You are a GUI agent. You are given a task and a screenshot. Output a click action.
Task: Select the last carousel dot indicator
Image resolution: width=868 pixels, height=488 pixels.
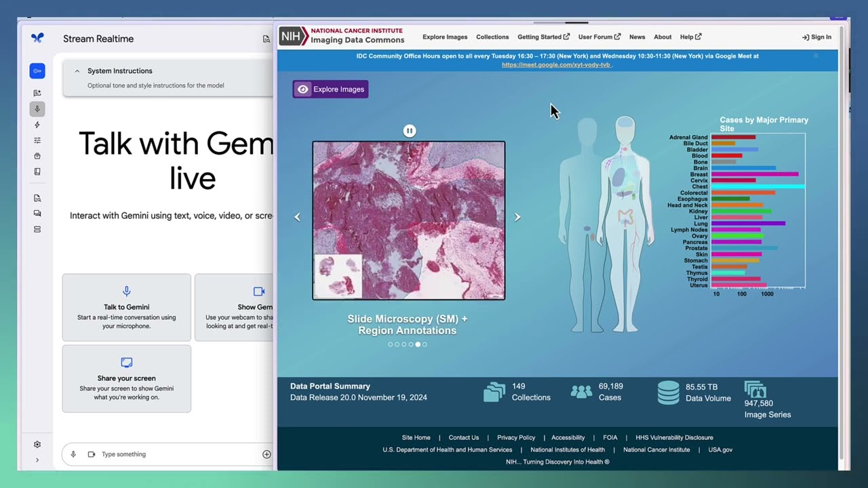pyautogui.click(x=425, y=344)
